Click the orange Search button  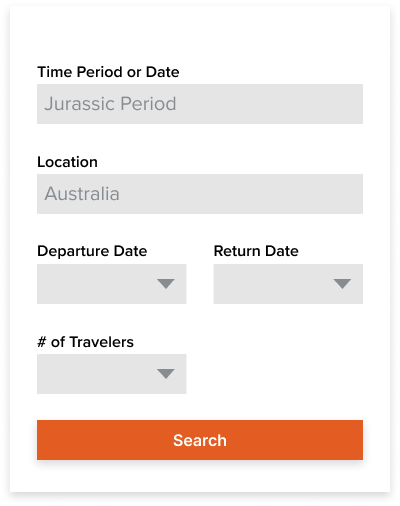(x=200, y=440)
